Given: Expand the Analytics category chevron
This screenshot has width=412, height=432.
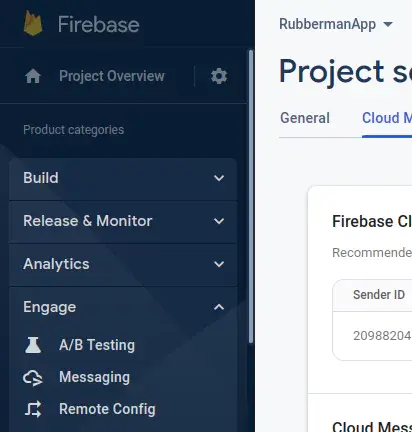Looking at the screenshot, I should click(x=219, y=264).
